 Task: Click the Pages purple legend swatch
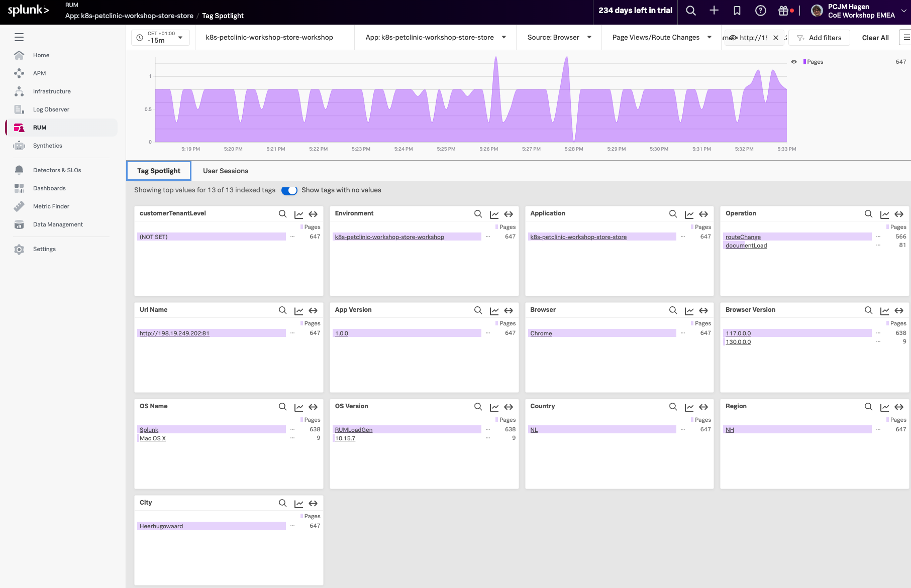pos(804,62)
